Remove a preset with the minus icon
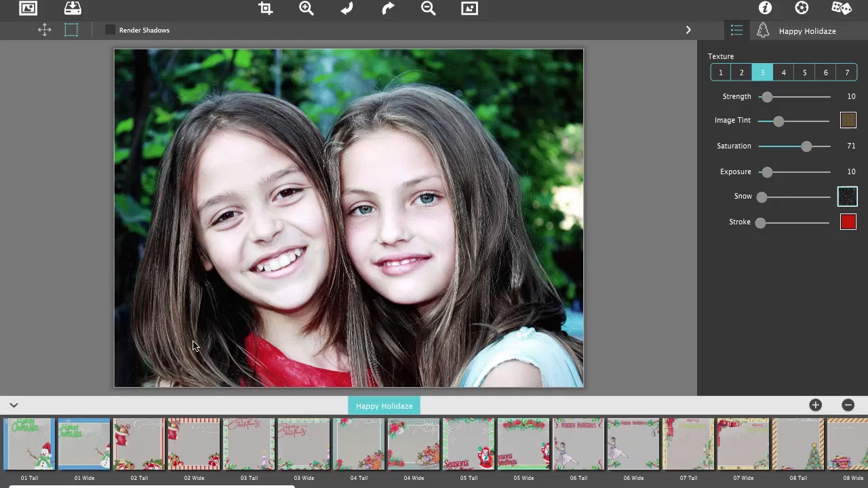Screen dimensions: 868x488 pyautogui.click(x=848, y=405)
